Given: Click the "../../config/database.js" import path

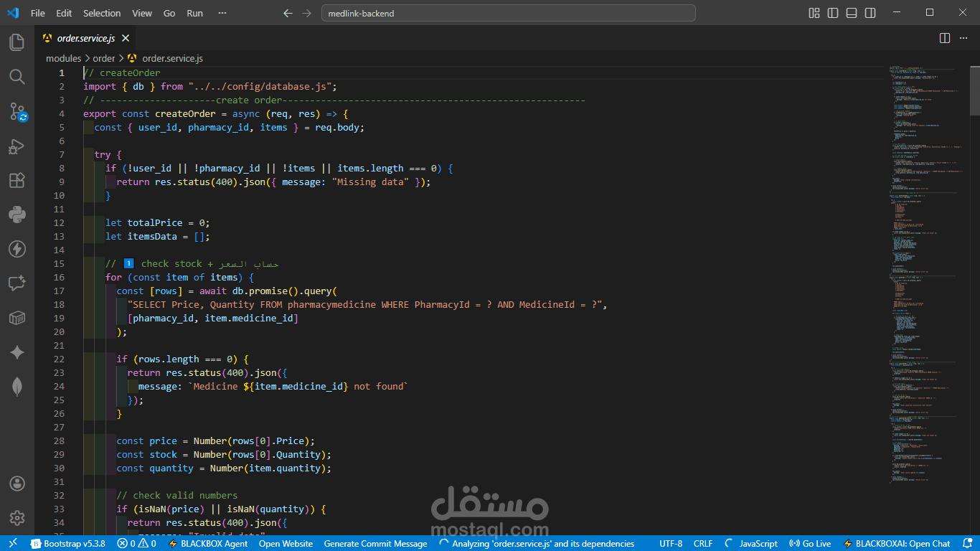Looking at the screenshot, I should click(x=260, y=86).
